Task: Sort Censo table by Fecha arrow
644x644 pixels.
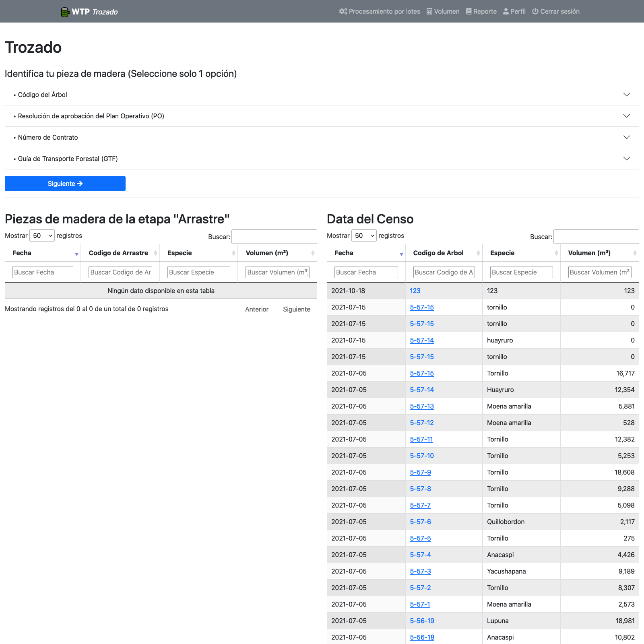Action: (x=401, y=254)
